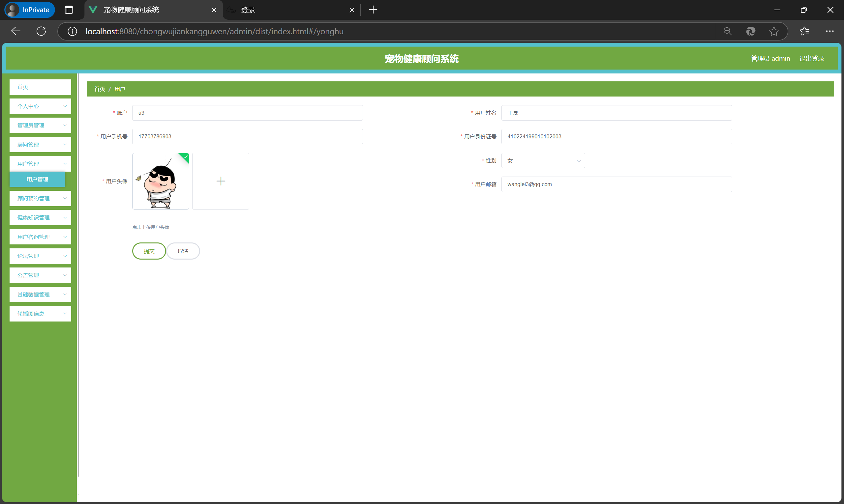Add page to favorites star icon
This screenshot has width=844, height=504.
point(774,31)
